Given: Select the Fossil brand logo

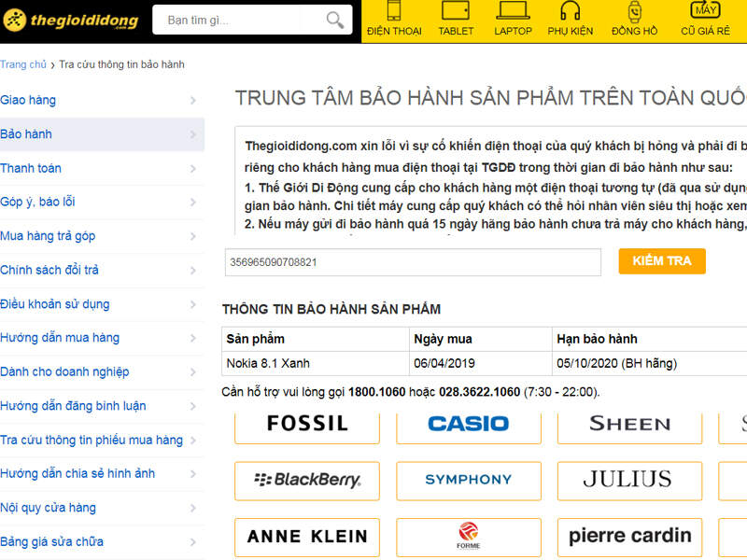Looking at the screenshot, I should click(x=307, y=424).
